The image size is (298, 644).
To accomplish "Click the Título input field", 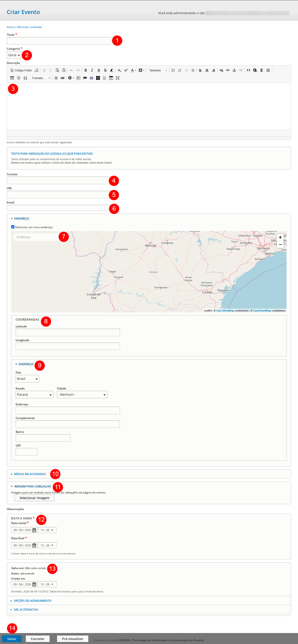I will point(59,41).
